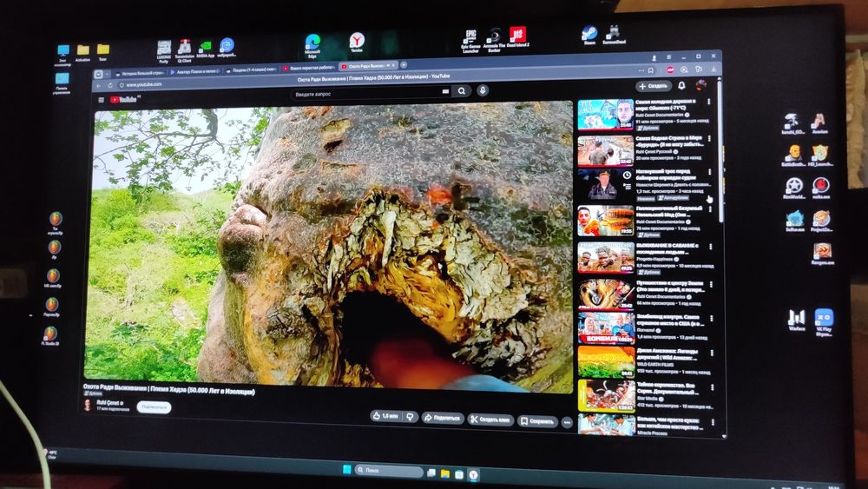Screen dimensions: 868x489
Task: Open options menu for 'Тайное королевство' video
Action: (x=713, y=387)
